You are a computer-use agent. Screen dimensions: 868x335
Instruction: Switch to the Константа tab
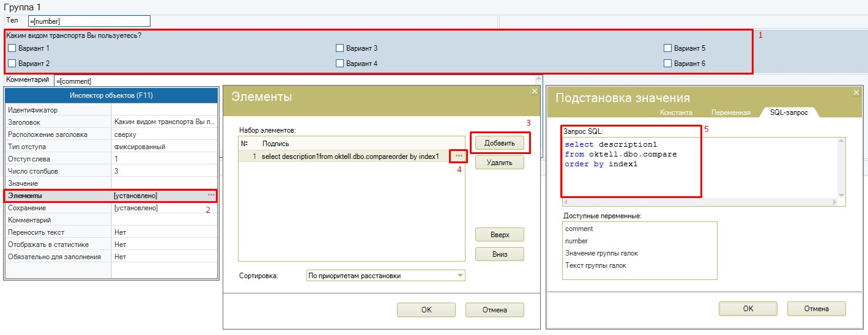676,112
